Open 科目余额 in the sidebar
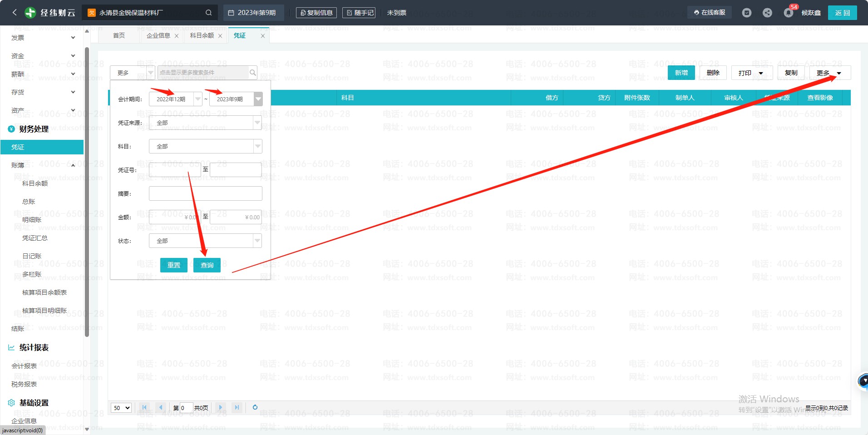Image resolution: width=868 pixels, height=435 pixels. (35, 183)
